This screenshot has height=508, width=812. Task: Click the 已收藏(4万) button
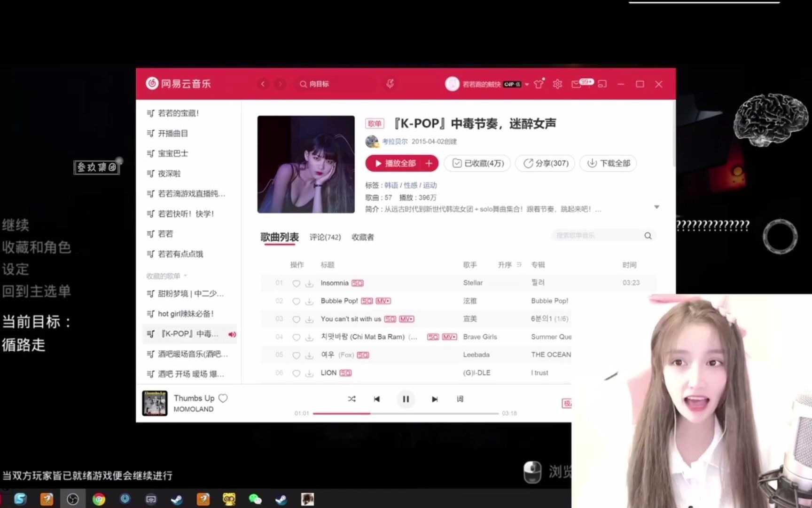[x=477, y=163]
